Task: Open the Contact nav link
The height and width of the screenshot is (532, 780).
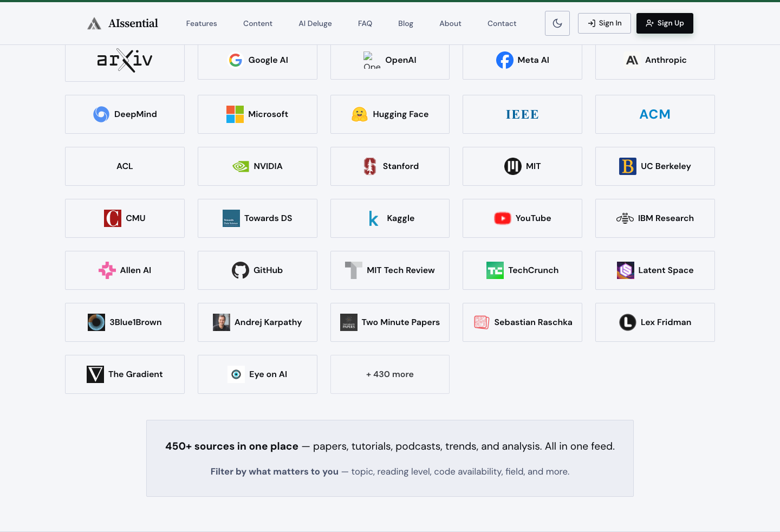Action: point(502,23)
